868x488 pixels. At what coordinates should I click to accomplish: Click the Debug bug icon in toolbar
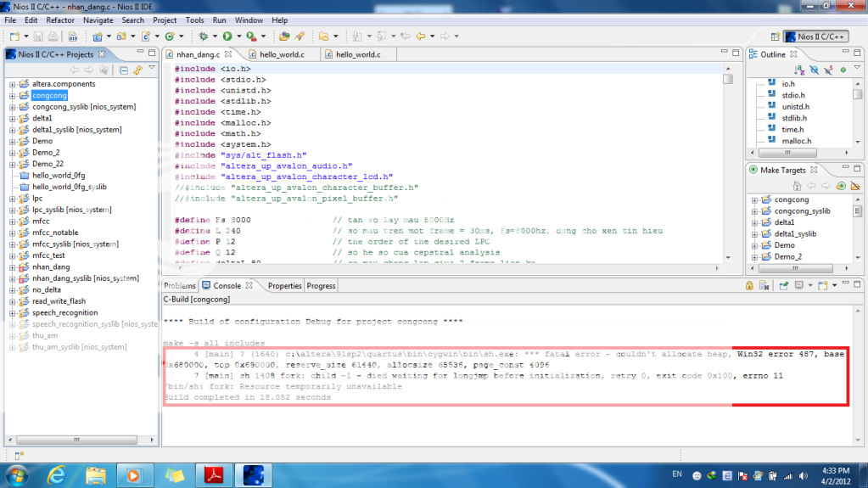203,36
